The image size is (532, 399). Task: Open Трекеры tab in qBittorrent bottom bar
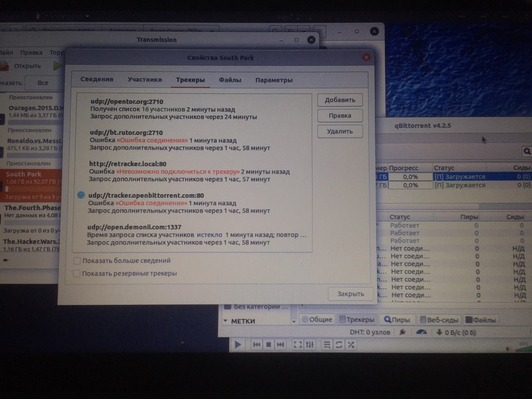(357, 319)
